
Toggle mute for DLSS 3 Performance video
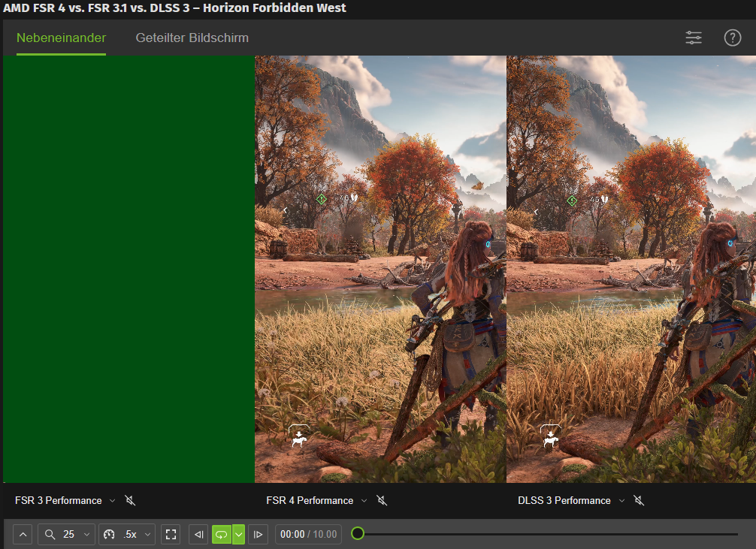pyautogui.click(x=639, y=500)
